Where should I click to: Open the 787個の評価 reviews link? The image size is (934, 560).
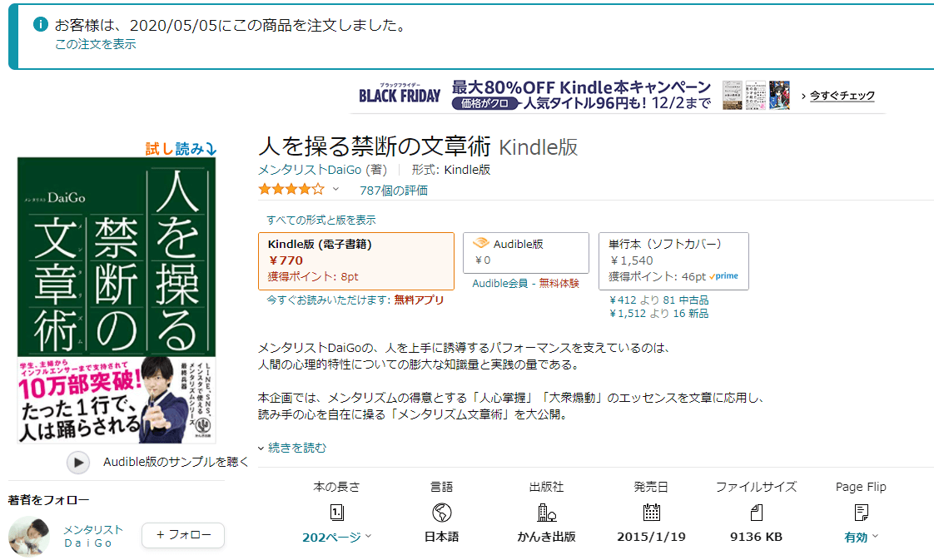pos(393,191)
